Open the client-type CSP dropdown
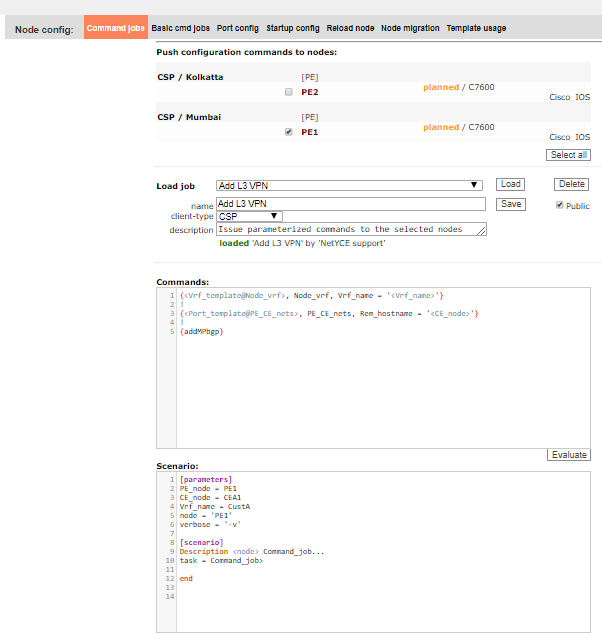This screenshot has width=602, height=640. click(x=250, y=216)
